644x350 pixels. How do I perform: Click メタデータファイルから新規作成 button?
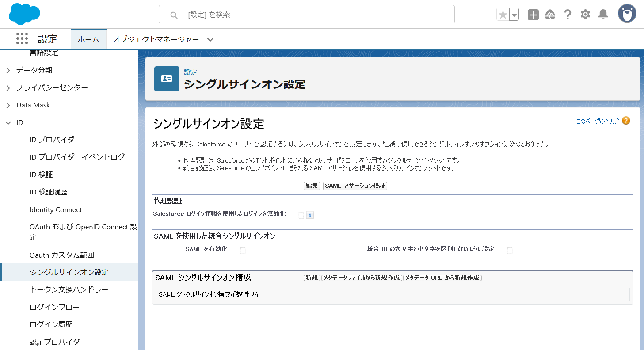coord(362,278)
